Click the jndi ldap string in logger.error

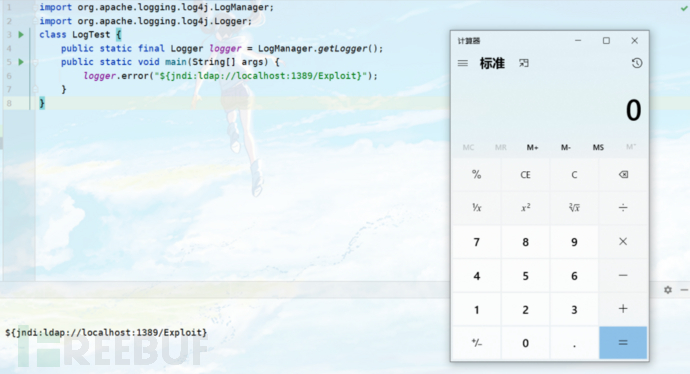coord(261,76)
